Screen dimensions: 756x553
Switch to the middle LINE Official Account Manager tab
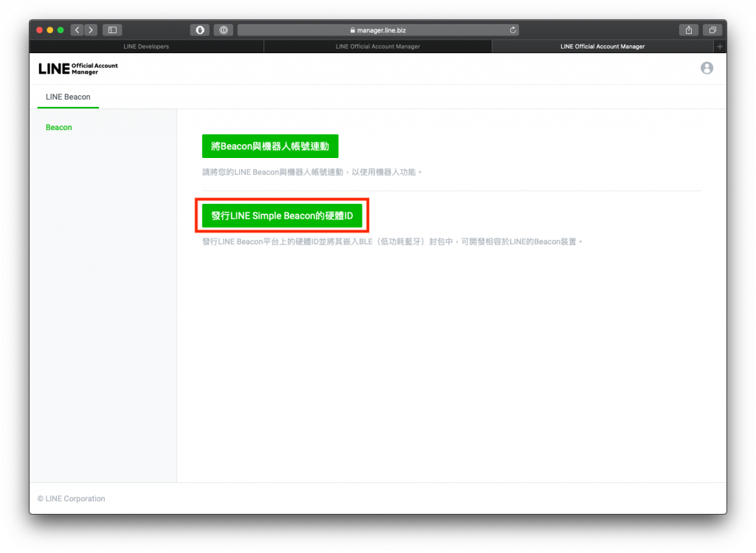pos(377,47)
